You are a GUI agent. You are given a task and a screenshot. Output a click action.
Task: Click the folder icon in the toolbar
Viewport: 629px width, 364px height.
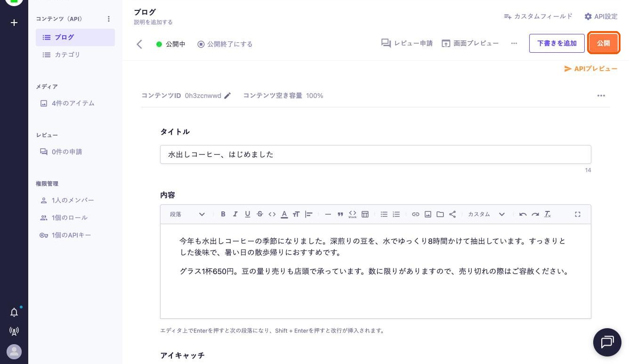coord(440,214)
